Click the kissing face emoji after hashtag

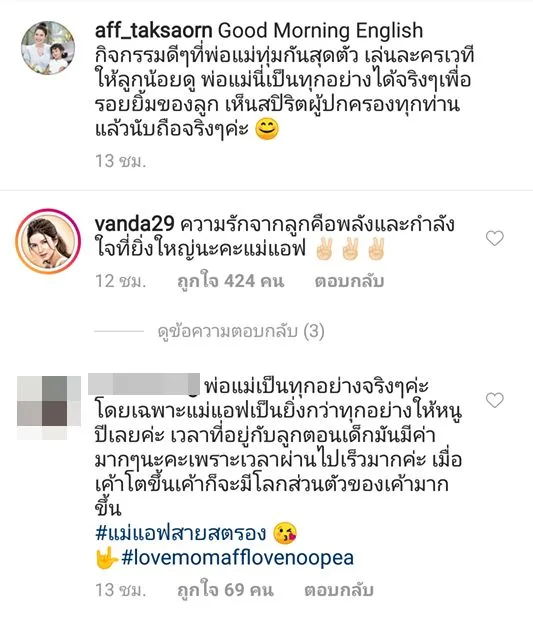tap(285, 533)
